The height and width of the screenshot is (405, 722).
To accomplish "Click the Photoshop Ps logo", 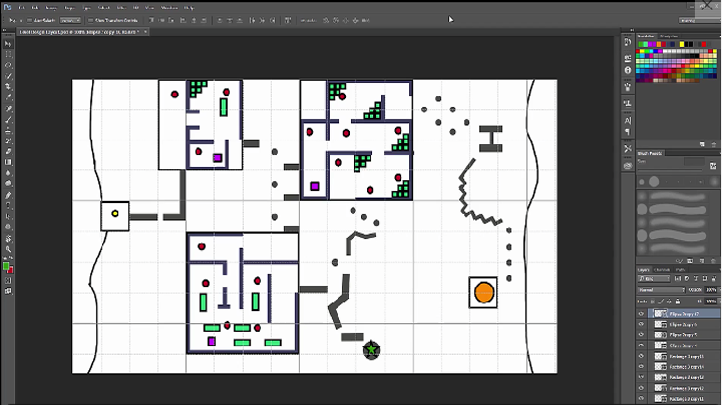I will coord(7,7).
